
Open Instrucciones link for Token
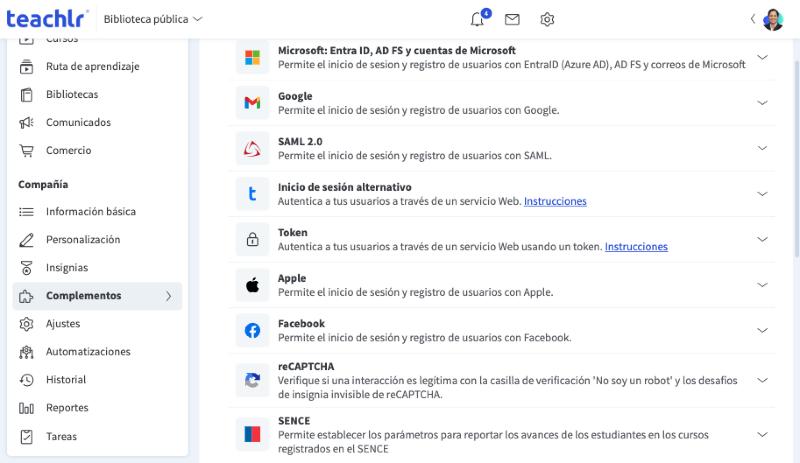(636, 247)
